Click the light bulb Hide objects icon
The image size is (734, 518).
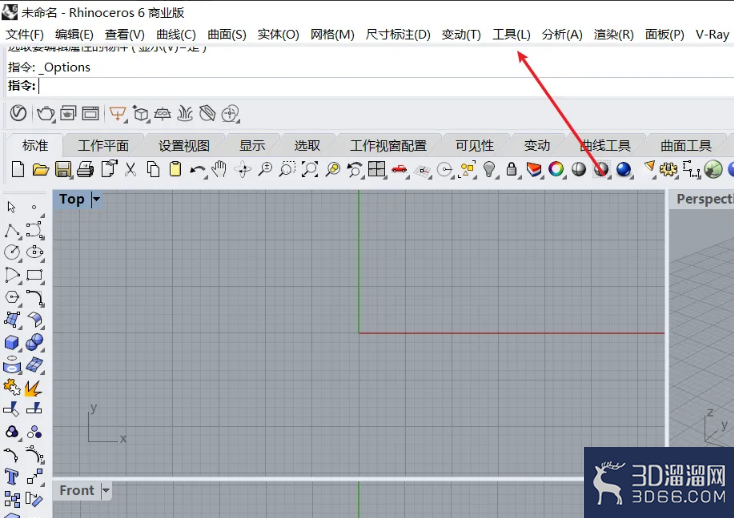(x=489, y=169)
